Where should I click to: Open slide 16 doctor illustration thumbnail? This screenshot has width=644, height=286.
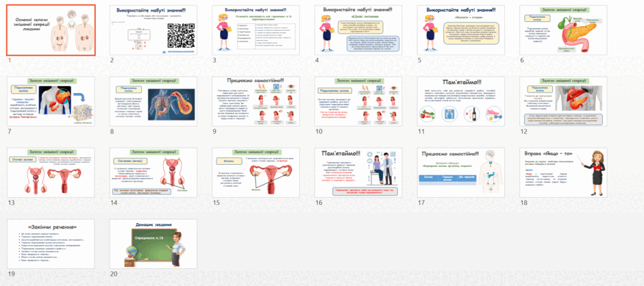[x=358, y=172]
